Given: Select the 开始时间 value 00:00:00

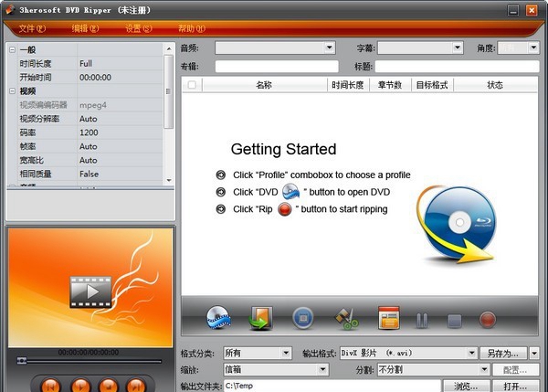Looking at the screenshot, I should tap(120, 78).
